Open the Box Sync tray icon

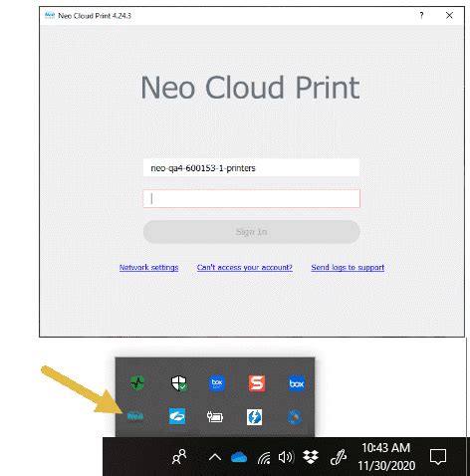point(217,383)
